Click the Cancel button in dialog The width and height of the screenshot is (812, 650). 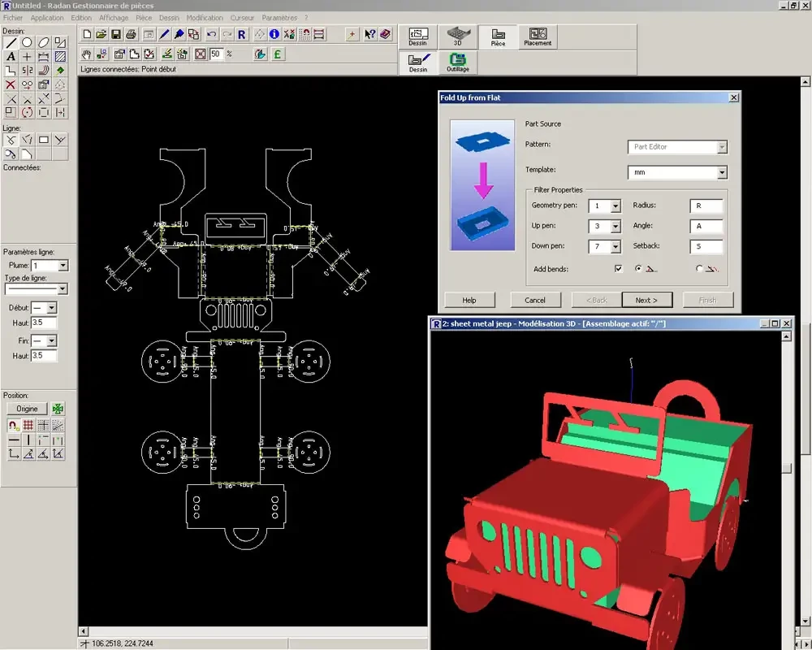tap(535, 300)
